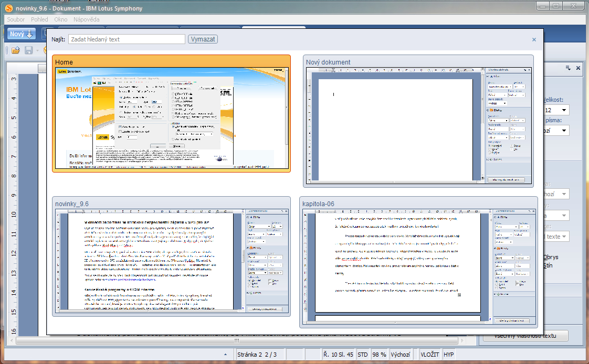The width and height of the screenshot is (589, 364).
Task: Click the 'Ř. 10 Sl. 45' cursor position field
Action: click(339, 354)
